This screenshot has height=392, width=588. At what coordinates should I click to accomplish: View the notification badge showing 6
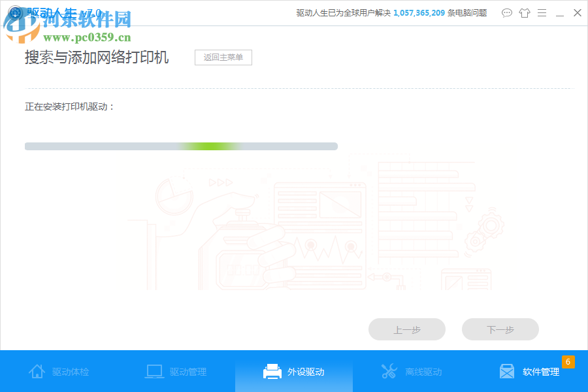[568, 361]
